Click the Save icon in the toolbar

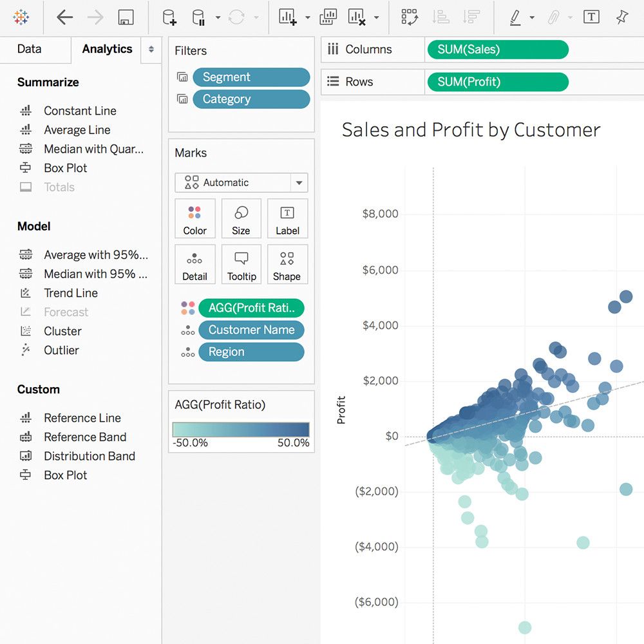click(126, 17)
